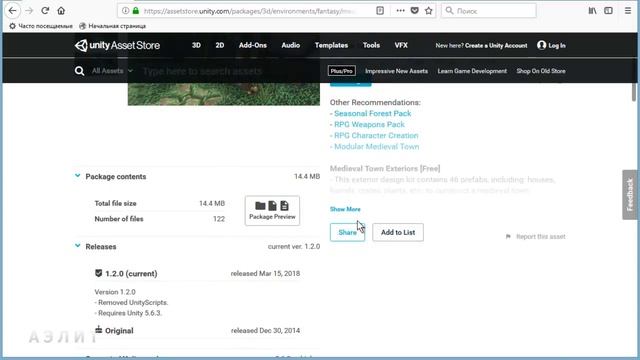Bookmark this page with the star icon
Image resolution: width=640 pixels, height=360 pixels.
pyautogui.click(x=429, y=11)
